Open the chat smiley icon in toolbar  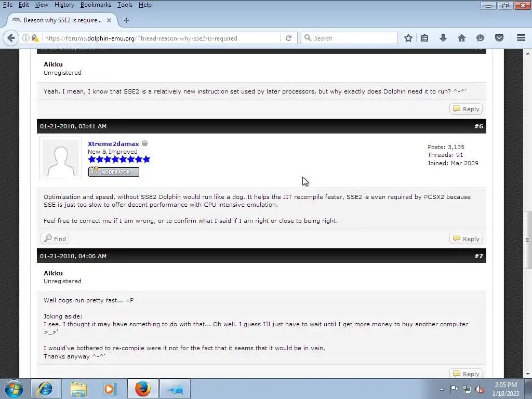tap(480, 38)
